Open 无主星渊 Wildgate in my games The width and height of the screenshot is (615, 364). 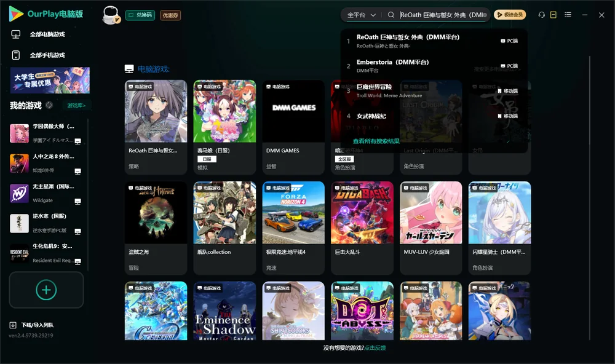46,193
